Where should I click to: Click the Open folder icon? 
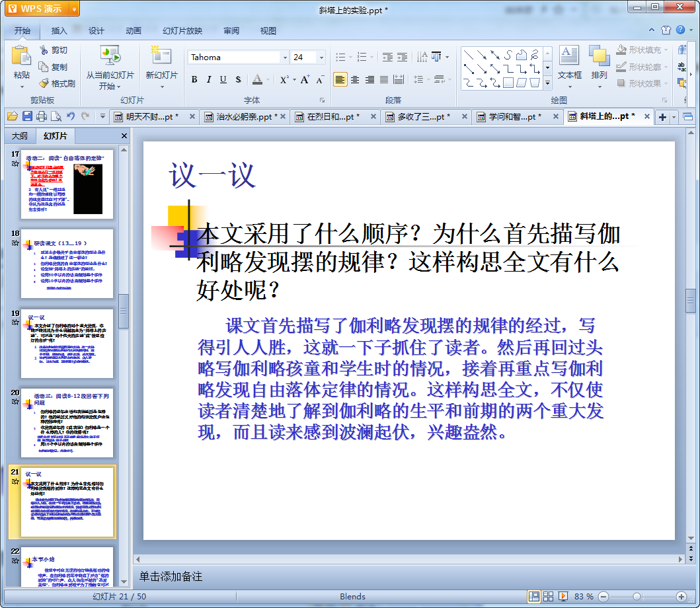click(13, 116)
